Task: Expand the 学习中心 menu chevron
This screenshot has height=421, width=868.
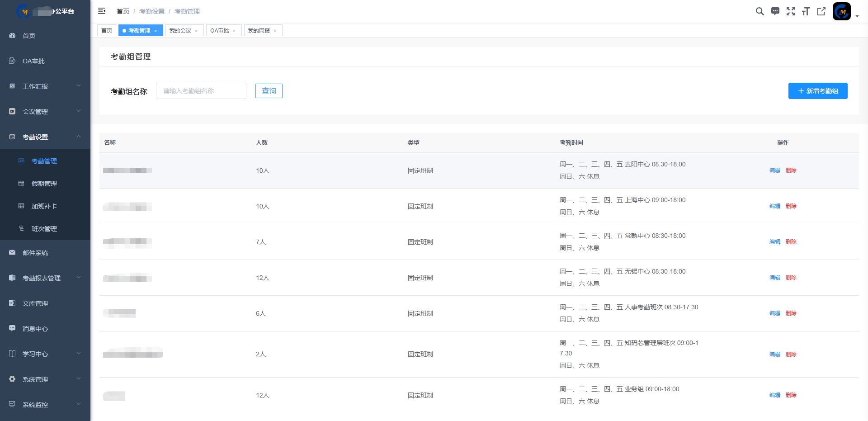Action: click(x=79, y=353)
